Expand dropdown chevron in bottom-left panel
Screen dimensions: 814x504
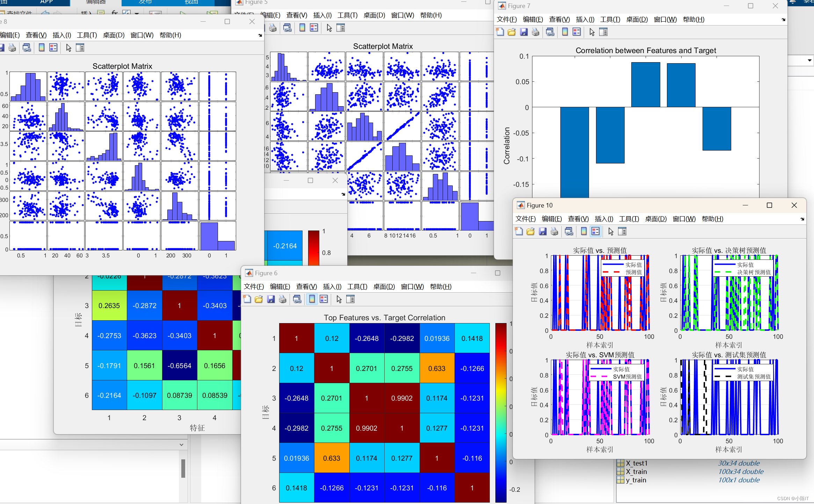coord(181,445)
